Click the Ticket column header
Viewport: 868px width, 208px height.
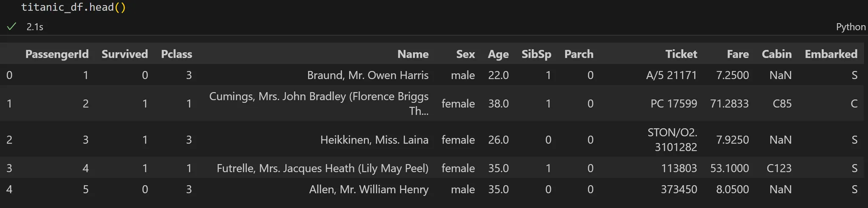pos(681,54)
